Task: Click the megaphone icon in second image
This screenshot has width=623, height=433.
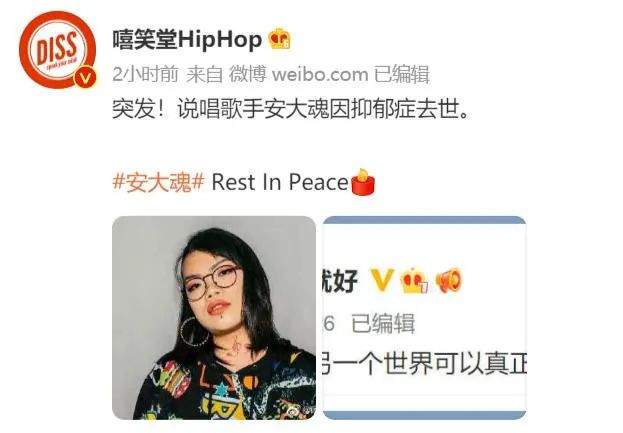Action: [x=449, y=280]
